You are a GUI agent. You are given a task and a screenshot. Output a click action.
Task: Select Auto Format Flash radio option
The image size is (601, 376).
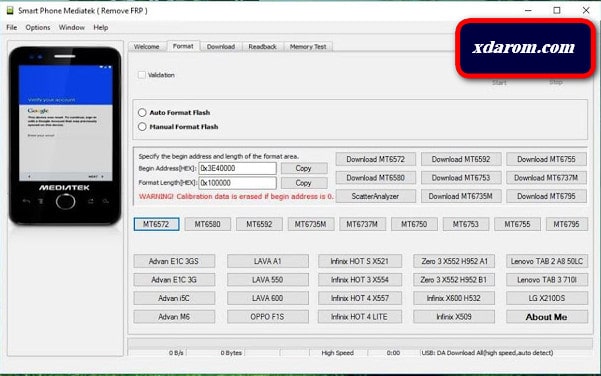tap(142, 113)
